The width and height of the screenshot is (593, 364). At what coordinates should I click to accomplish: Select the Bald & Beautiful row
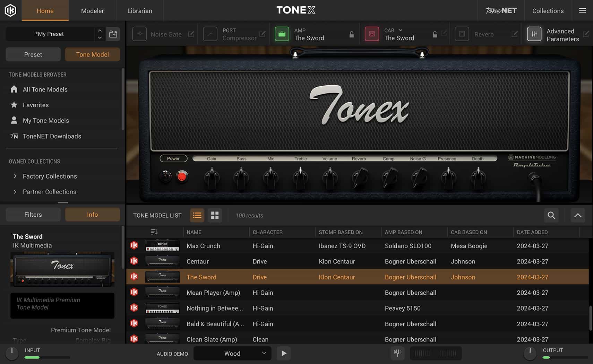pyautogui.click(x=358, y=324)
